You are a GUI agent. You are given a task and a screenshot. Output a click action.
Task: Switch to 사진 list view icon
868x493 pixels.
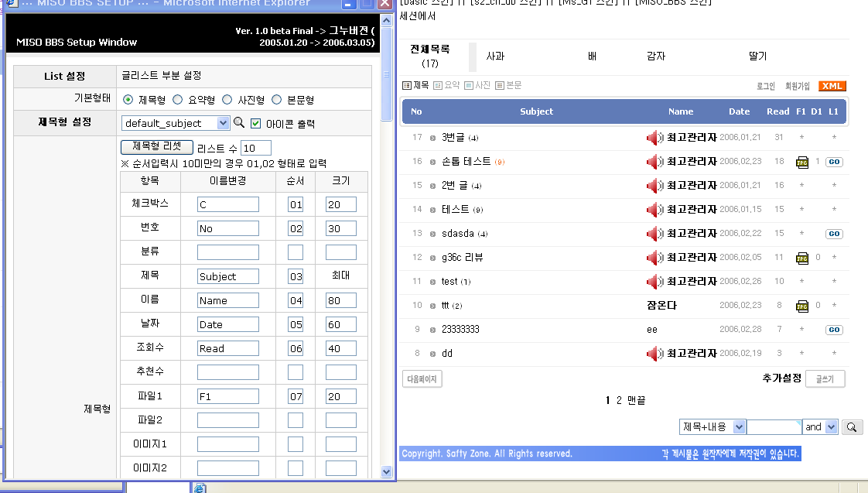pos(469,85)
